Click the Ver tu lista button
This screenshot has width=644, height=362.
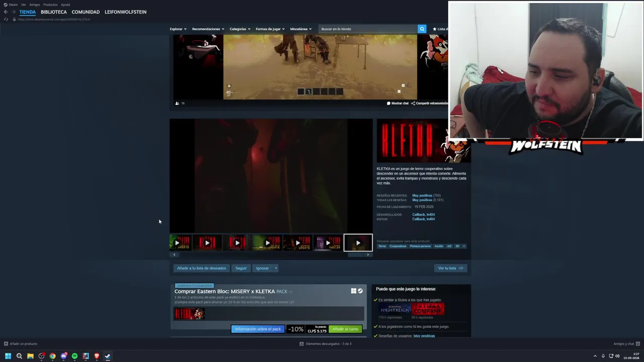[450, 268]
